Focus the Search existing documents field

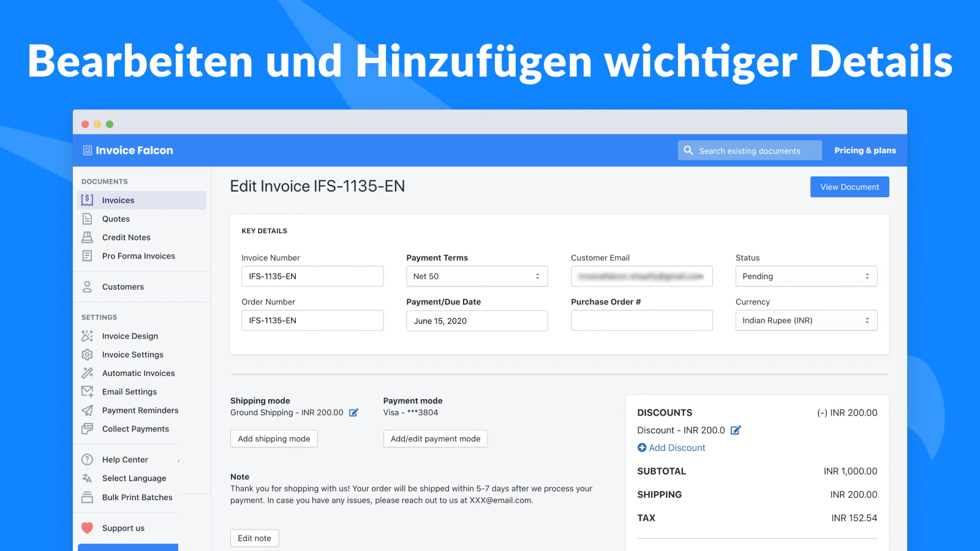coord(750,151)
